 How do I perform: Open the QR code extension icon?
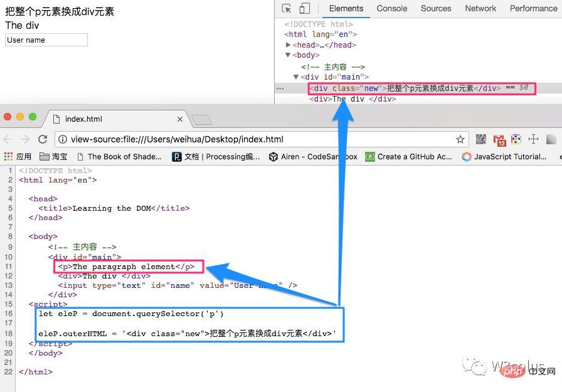pyautogui.click(x=481, y=139)
